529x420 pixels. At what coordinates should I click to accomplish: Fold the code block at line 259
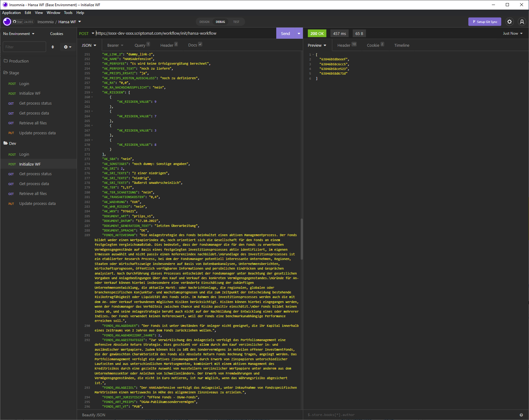92,93
